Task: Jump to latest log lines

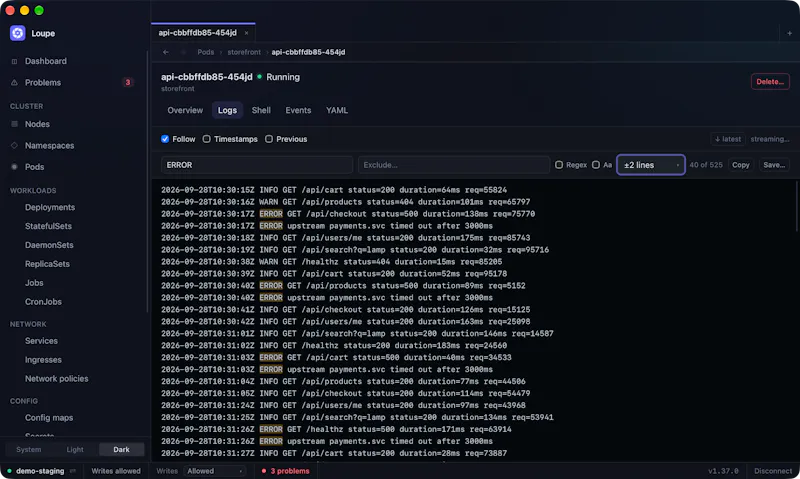Action: (728, 139)
